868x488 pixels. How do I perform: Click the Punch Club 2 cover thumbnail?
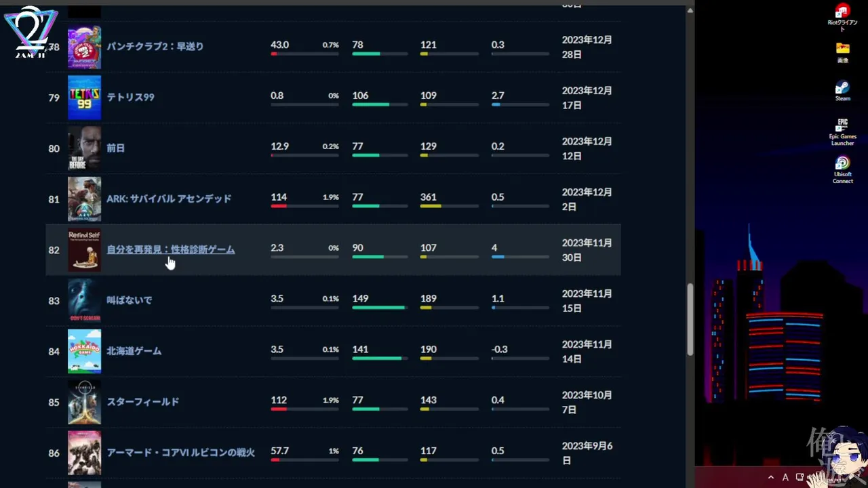(x=84, y=47)
